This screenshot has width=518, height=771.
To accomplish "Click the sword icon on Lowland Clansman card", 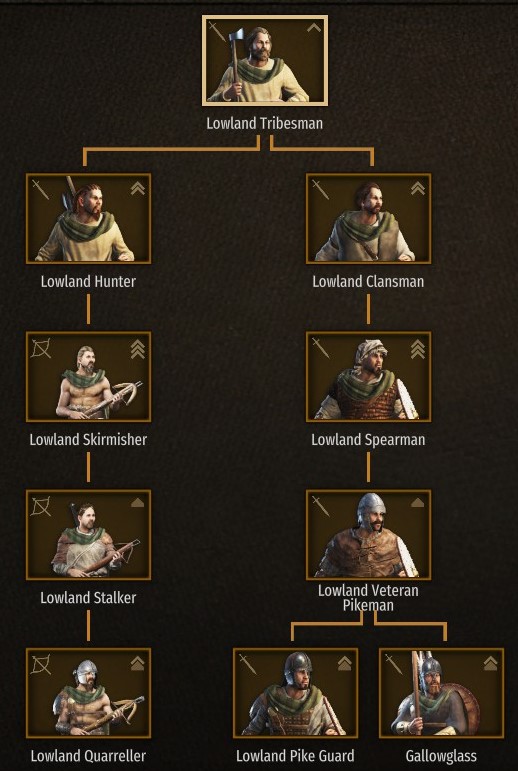I will point(321,190).
